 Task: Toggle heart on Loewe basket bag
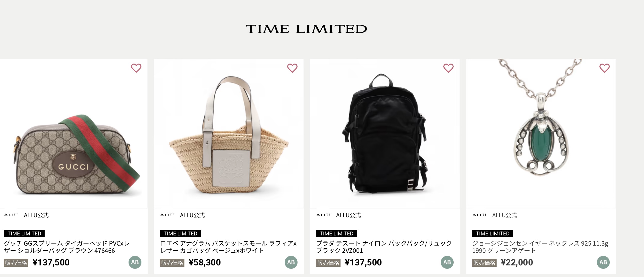point(292,68)
